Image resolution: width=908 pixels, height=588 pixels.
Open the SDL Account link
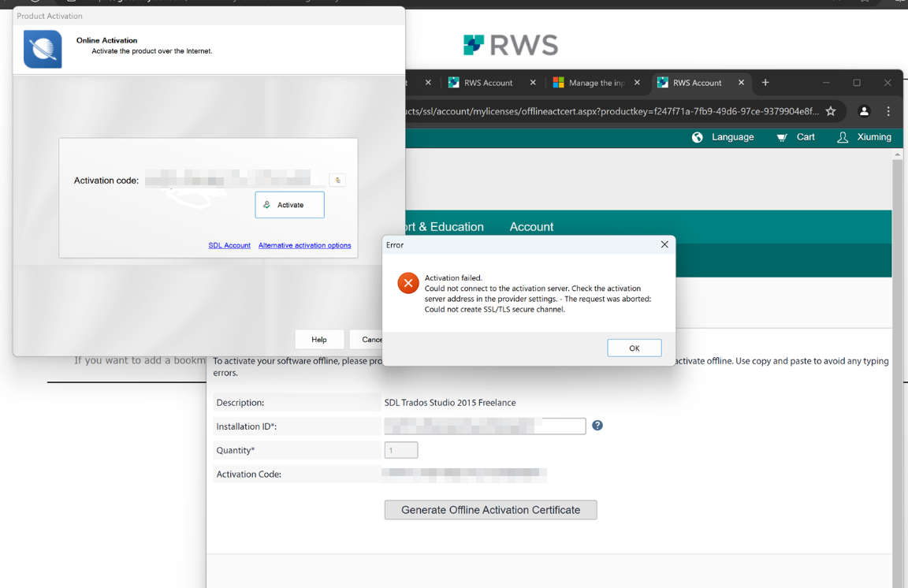(229, 246)
